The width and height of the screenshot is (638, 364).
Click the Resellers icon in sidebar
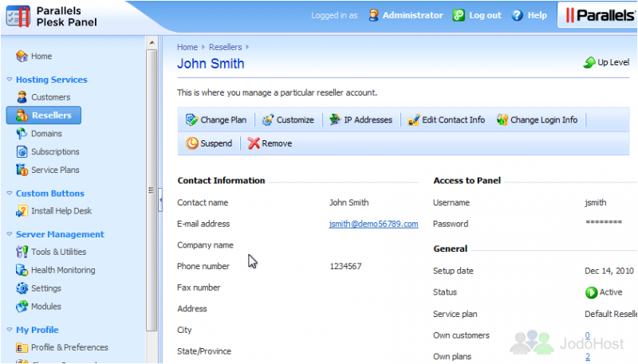coord(22,115)
